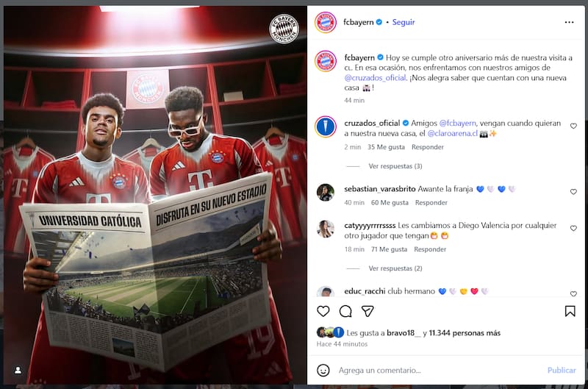Reply to the cruzados_oficial comment
This screenshot has width=588, height=389.
[428, 147]
